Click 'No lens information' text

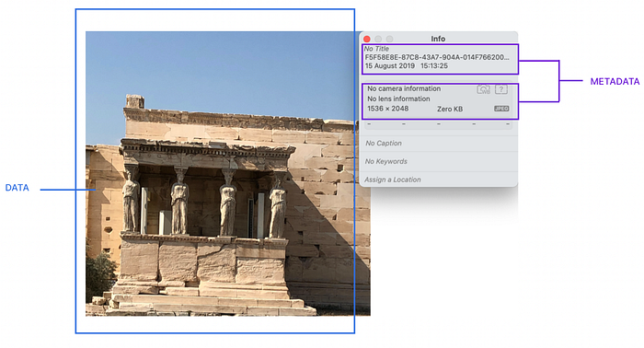(398, 99)
